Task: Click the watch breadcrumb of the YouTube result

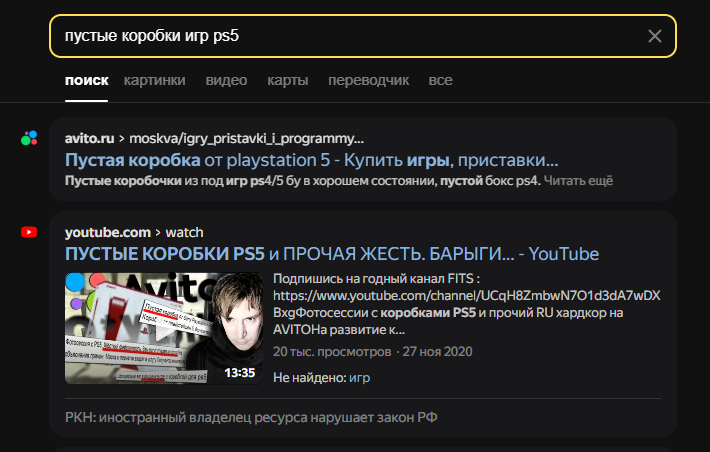Action: (184, 232)
